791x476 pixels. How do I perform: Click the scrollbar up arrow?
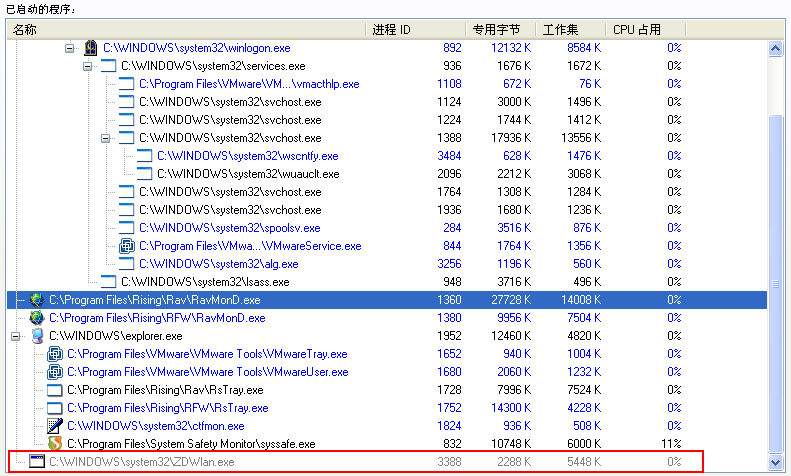point(776,49)
